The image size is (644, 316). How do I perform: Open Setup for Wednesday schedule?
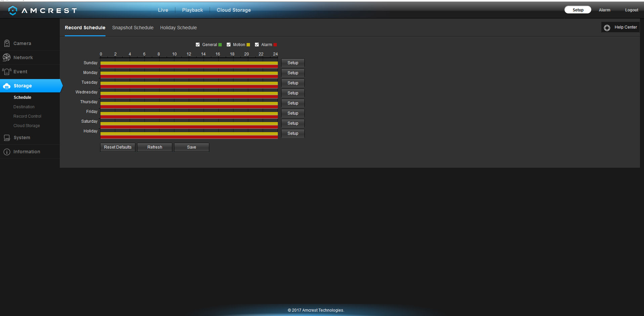point(293,93)
